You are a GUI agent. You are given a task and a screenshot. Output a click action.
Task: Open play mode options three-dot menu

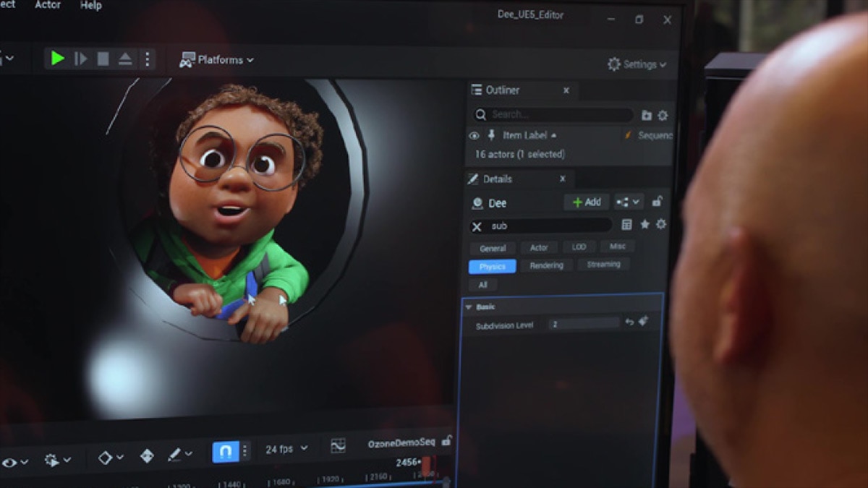(x=147, y=59)
